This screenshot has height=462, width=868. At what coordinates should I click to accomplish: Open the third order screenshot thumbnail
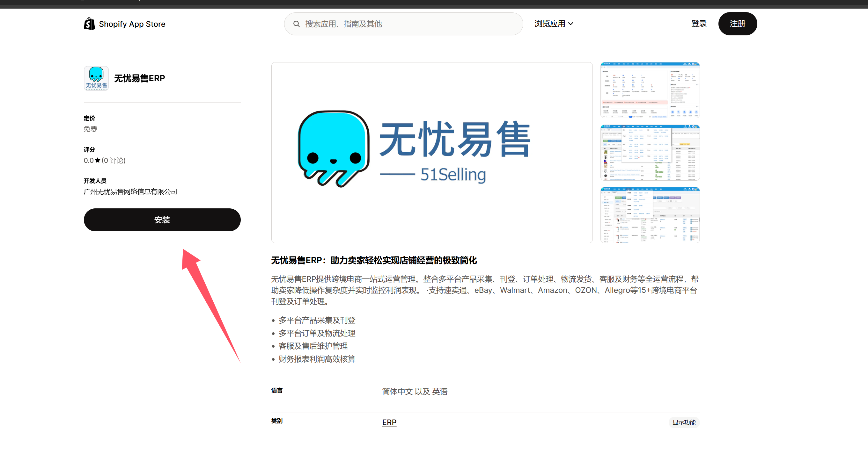click(x=650, y=215)
